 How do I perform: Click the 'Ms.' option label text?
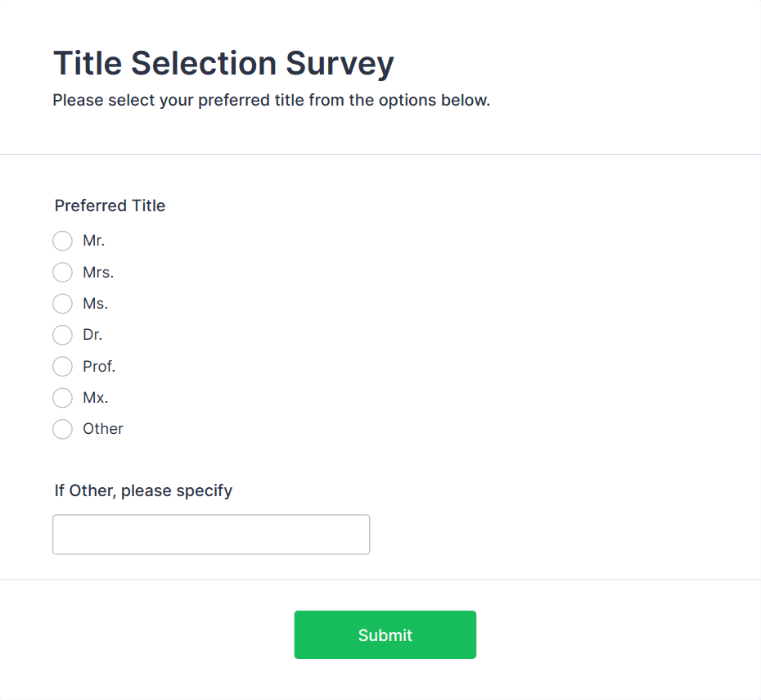95,304
